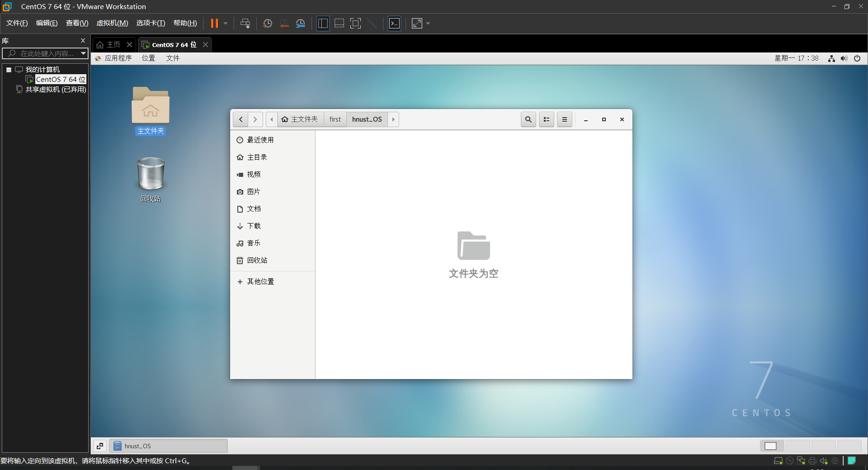Click the path bar left scroll arrow
This screenshot has height=470, width=868.
coord(271,119)
